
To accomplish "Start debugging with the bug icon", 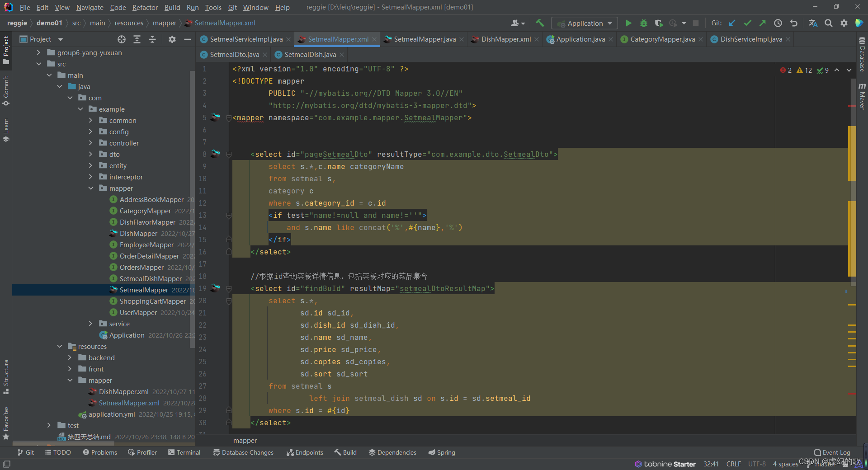I will 644,23.
